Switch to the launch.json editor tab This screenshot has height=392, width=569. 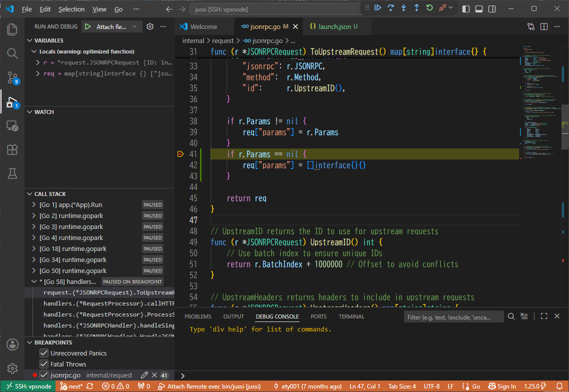(333, 26)
